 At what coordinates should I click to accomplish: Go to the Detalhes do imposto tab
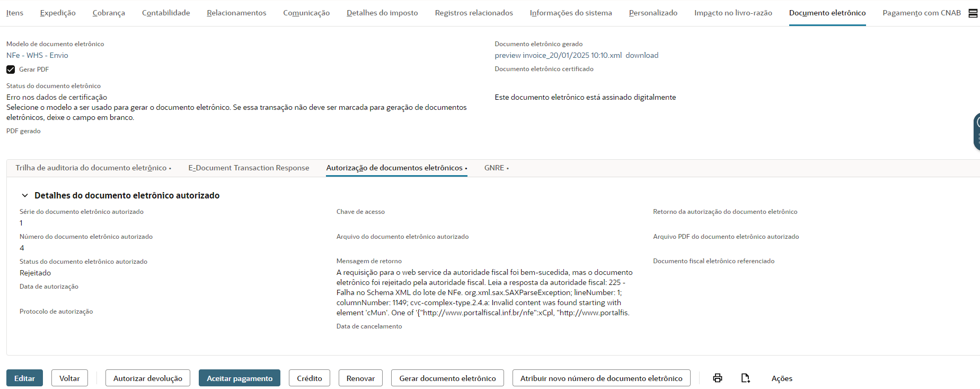pos(382,13)
